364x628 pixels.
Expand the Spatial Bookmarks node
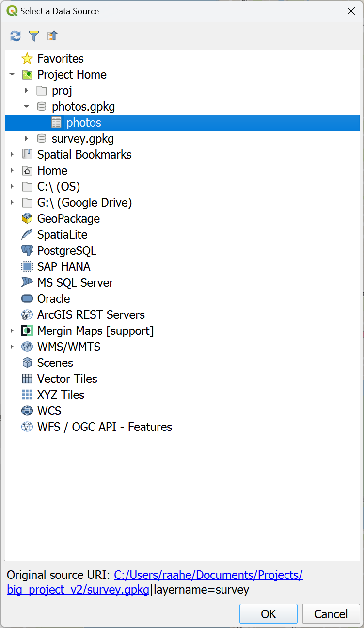point(12,155)
